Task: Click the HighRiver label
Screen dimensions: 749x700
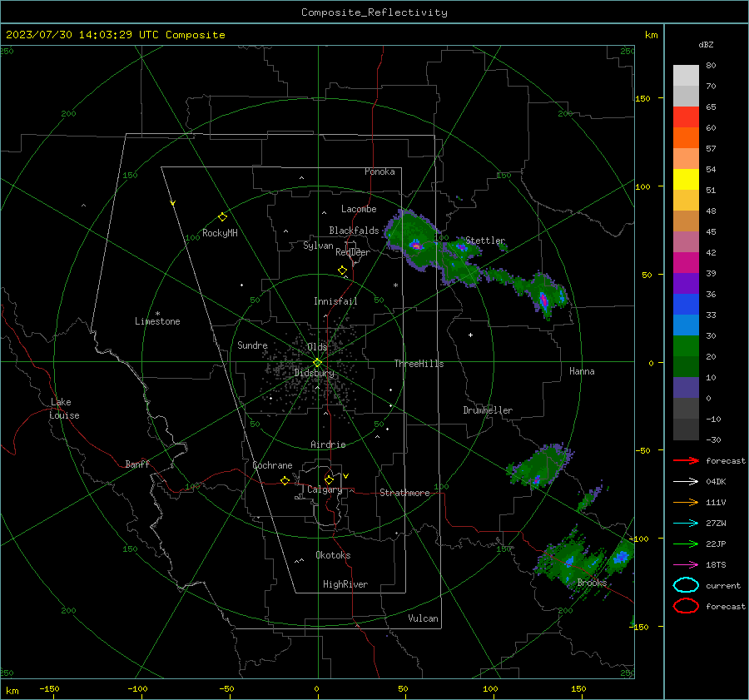Action: point(345,584)
